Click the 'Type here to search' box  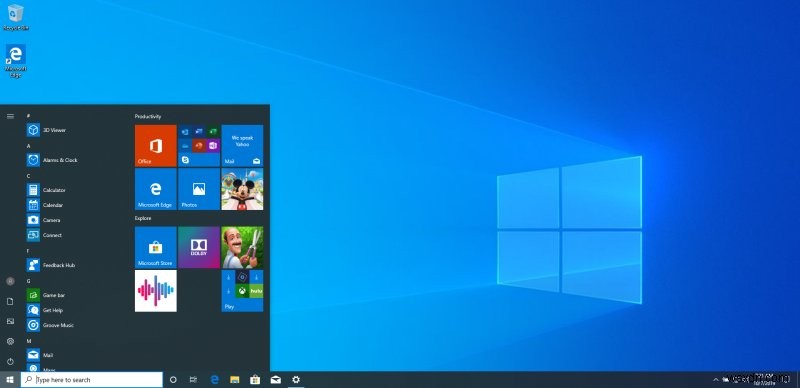(92, 379)
